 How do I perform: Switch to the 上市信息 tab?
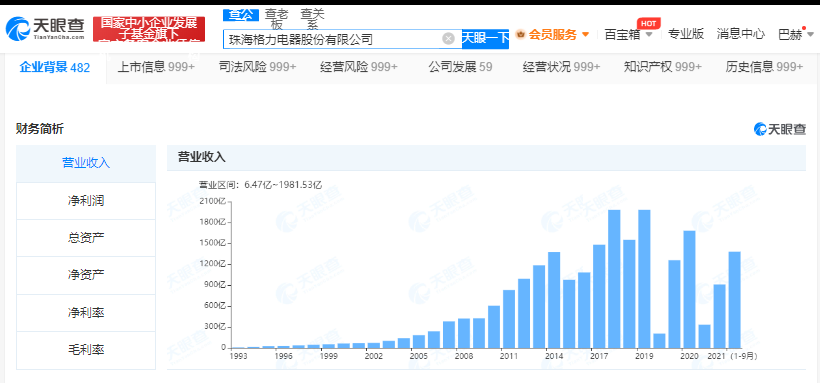pos(156,67)
